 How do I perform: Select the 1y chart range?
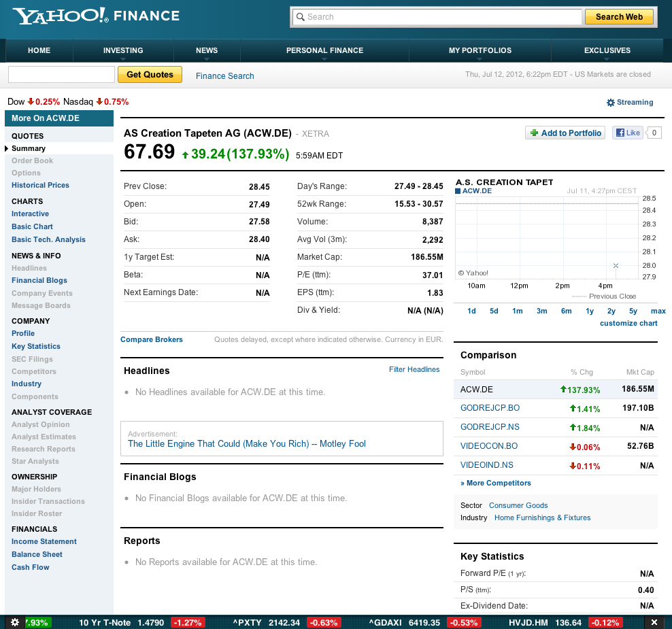590,311
